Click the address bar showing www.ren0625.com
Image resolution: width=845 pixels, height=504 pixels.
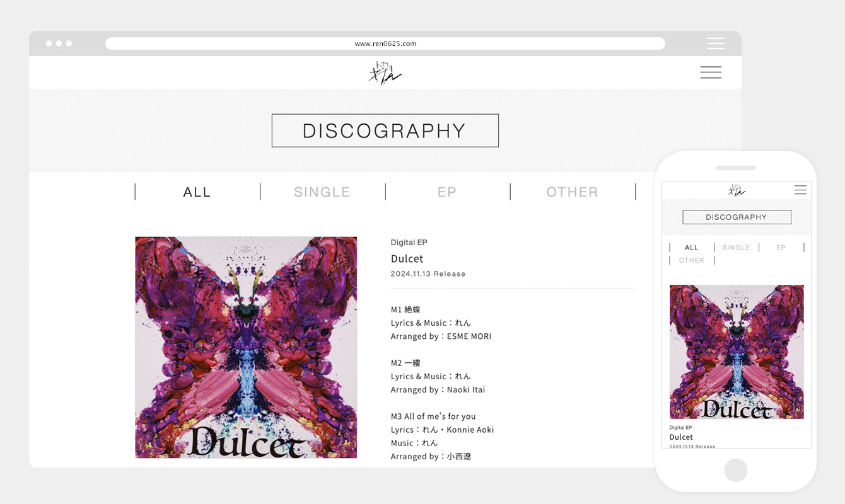(385, 43)
